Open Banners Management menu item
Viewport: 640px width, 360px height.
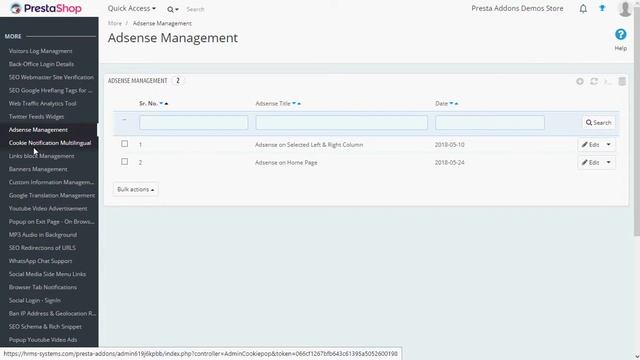pos(38,169)
